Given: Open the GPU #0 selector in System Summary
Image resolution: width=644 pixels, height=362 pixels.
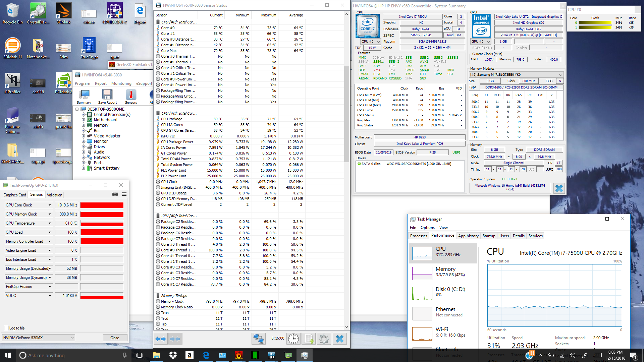Looking at the screenshot, I should [481, 42].
